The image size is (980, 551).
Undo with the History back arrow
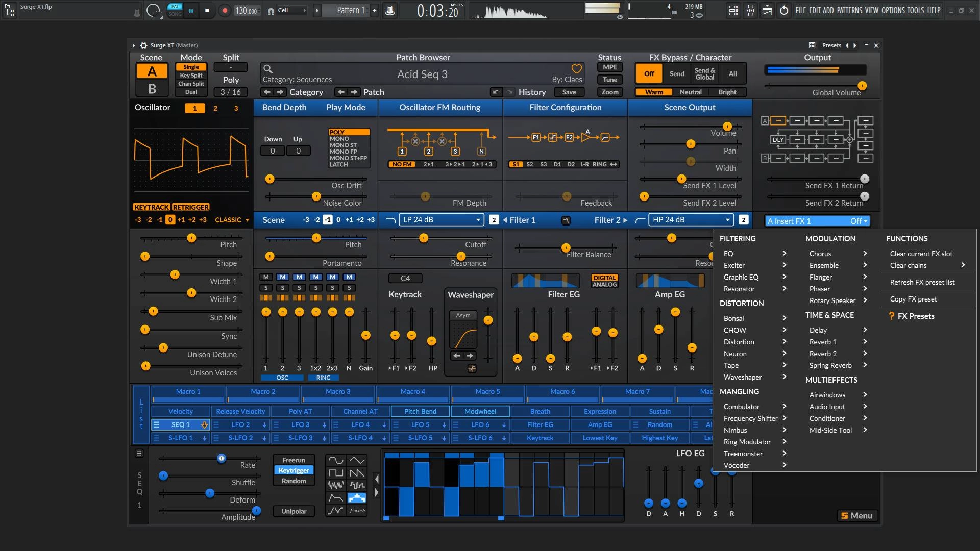tap(496, 92)
